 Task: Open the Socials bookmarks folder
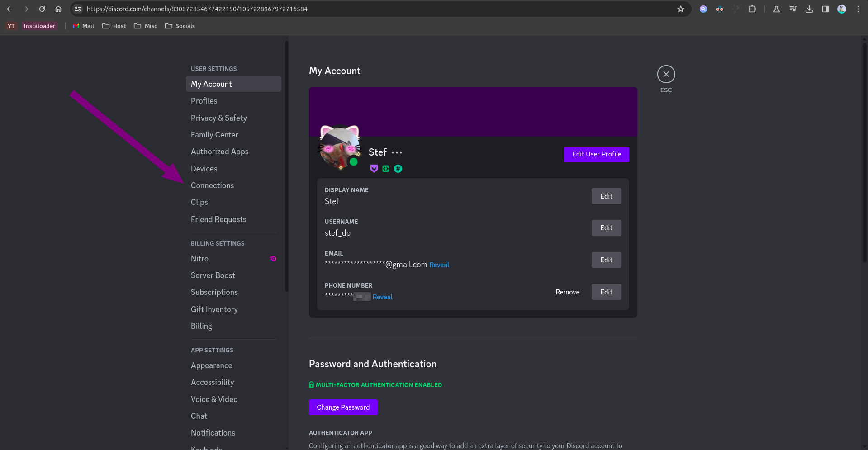tap(180, 26)
